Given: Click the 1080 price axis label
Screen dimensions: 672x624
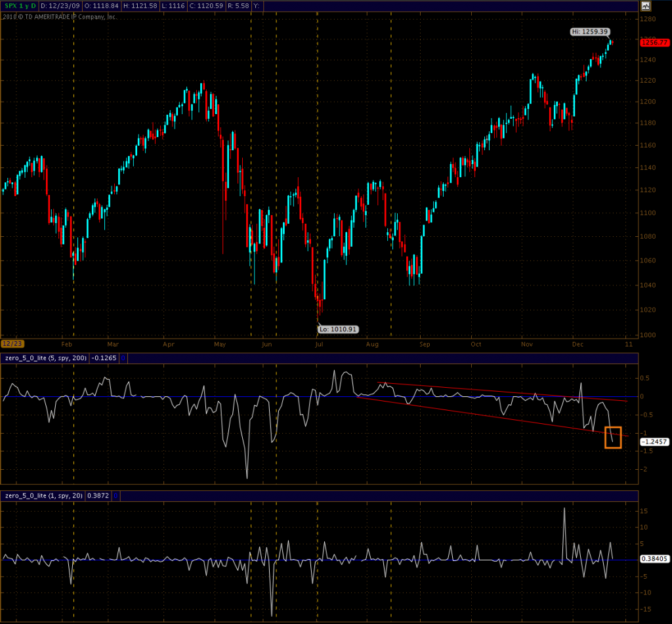Looking at the screenshot, I should (648, 236).
